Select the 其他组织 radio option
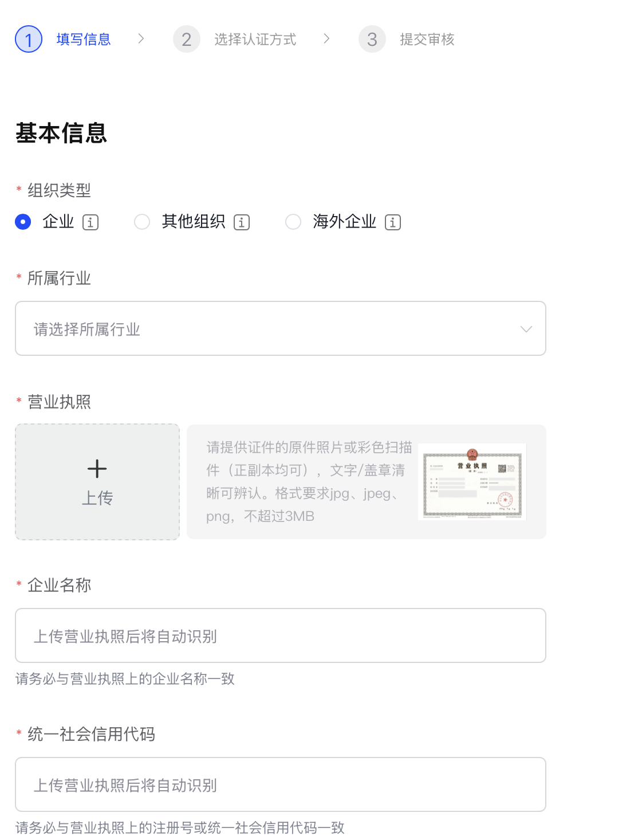Image resolution: width=638 pixels, height=840 pixels. pos(142,222)
